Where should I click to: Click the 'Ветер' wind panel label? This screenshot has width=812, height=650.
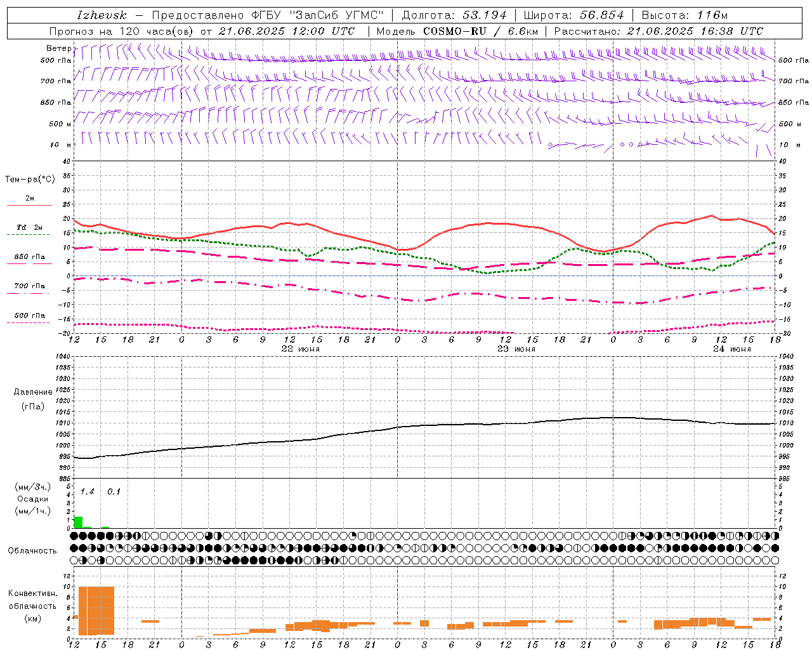tap(58, 48)
